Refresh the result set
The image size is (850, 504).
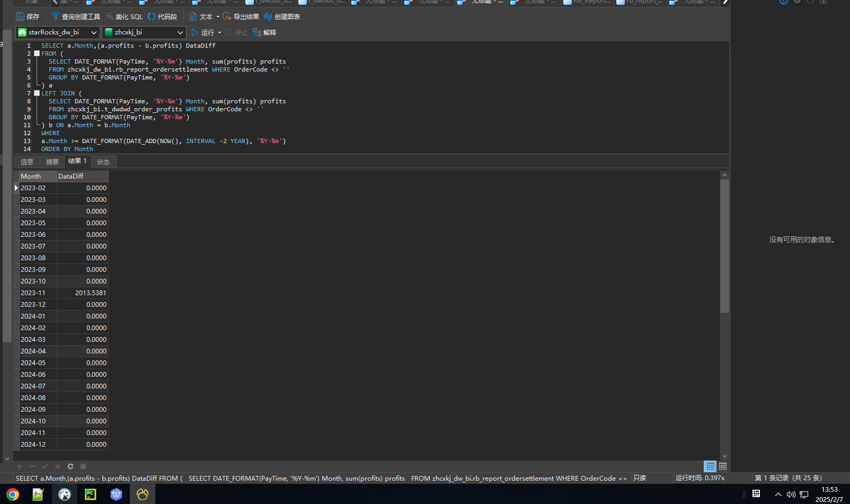pos(70,466)
